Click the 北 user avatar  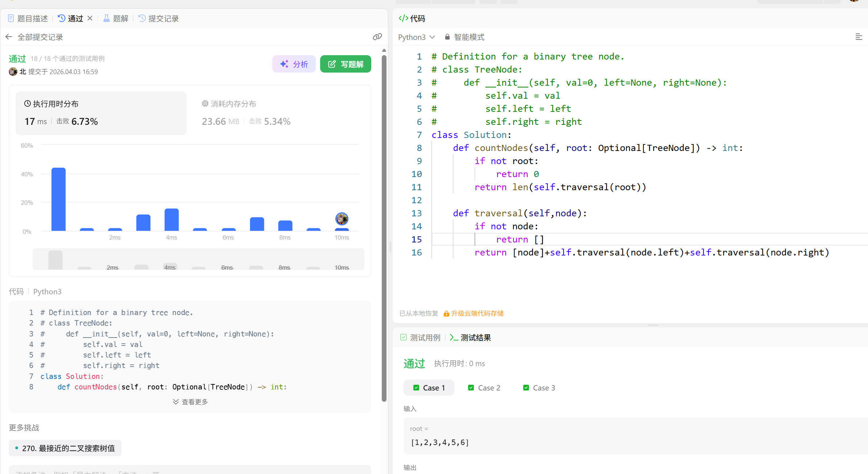[13, 71]
